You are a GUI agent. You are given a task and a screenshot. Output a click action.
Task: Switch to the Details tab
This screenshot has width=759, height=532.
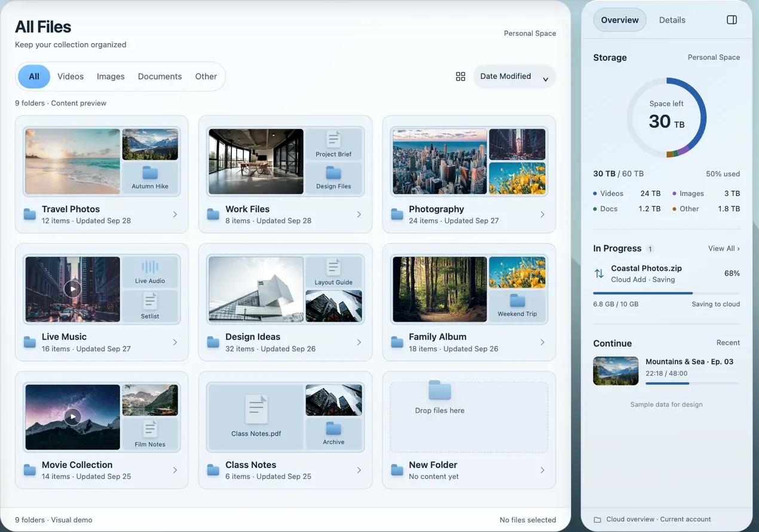point(672,20)
